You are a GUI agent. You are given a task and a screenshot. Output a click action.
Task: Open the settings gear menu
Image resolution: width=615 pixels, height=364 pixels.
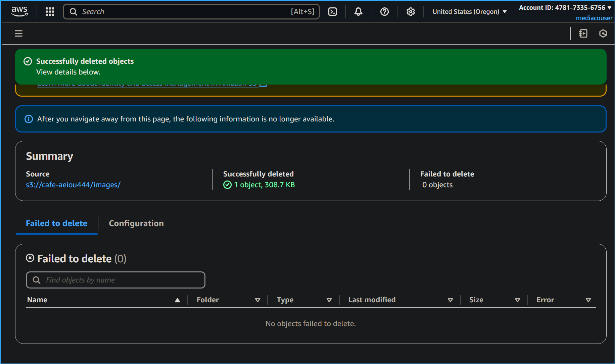411,12
